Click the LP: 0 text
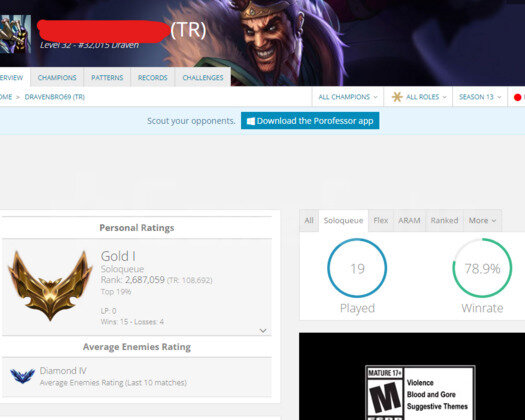The height and width of the screenshot is (420, 525). coord(108,311)
